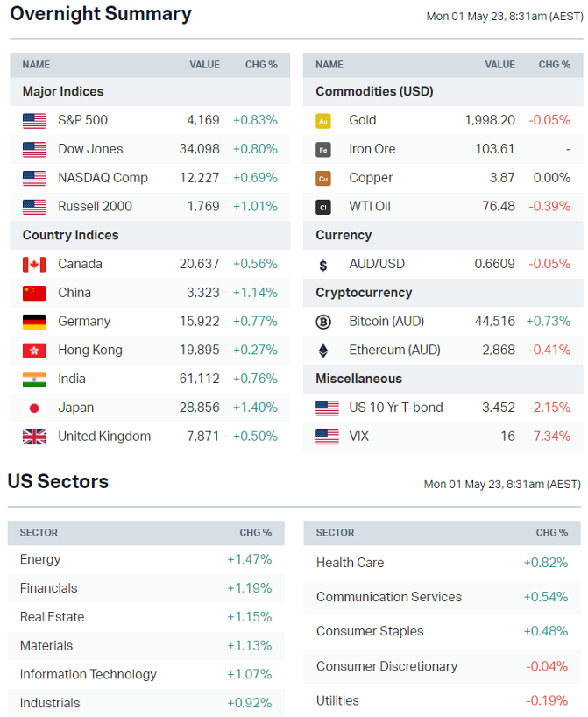Click the Japan flag icon
This screenshot has width=588, height=717.
coord(34,408)
